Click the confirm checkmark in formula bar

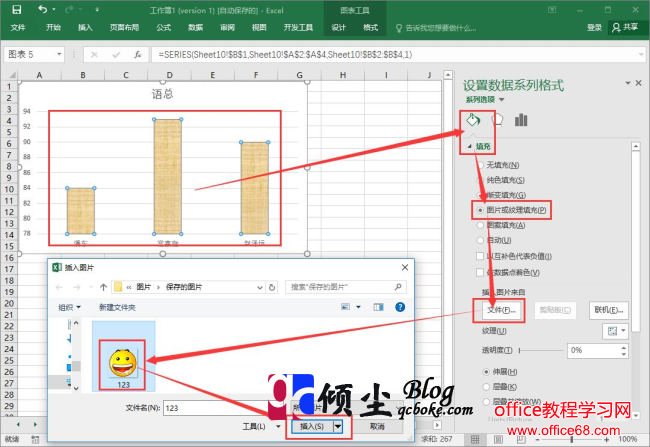click(116, 54)
